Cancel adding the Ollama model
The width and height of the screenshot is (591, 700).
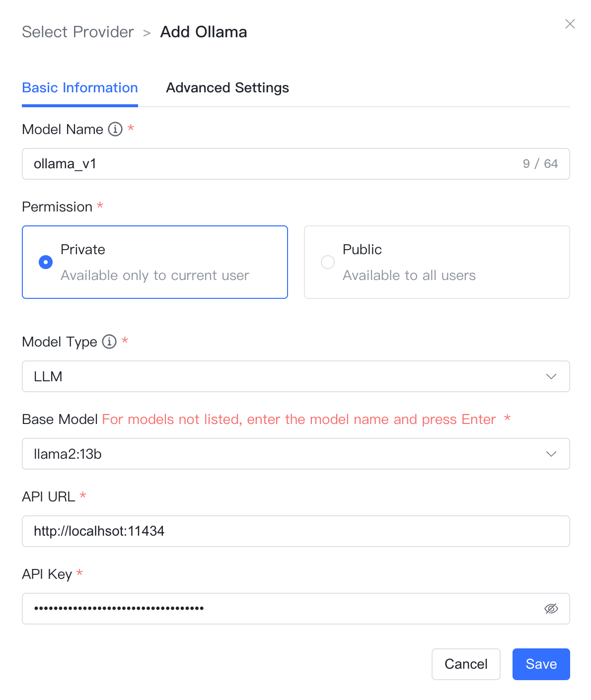466,664
